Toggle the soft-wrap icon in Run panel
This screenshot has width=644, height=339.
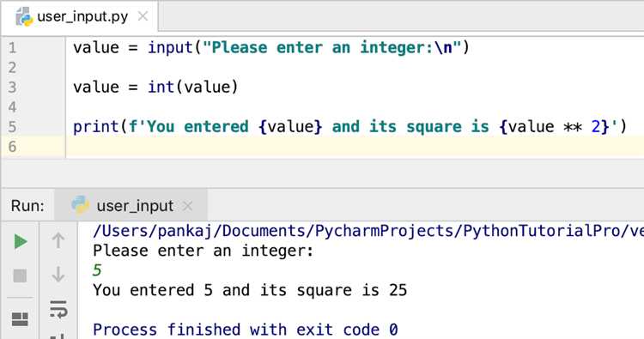pyautogui.click(x=58, y=309)
